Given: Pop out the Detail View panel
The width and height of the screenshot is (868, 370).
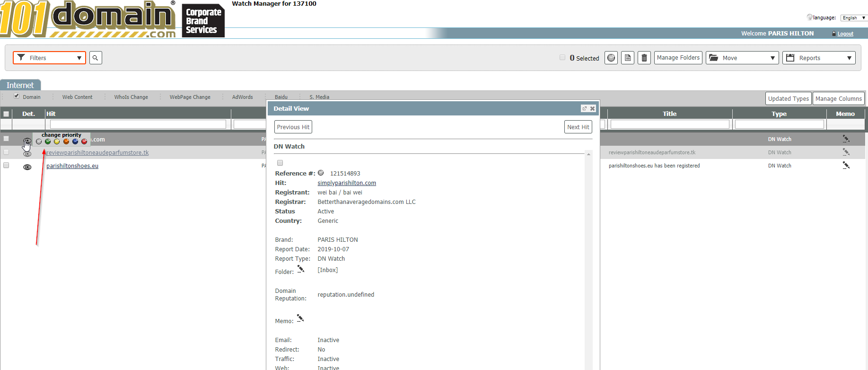Looking at the screenshot, I should [584, 108].
